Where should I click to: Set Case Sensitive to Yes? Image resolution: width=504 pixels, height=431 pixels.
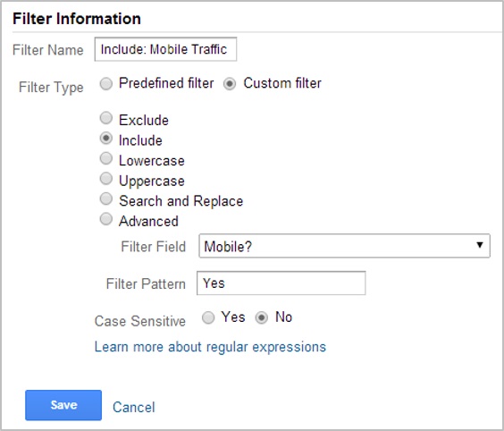point(208,317)
